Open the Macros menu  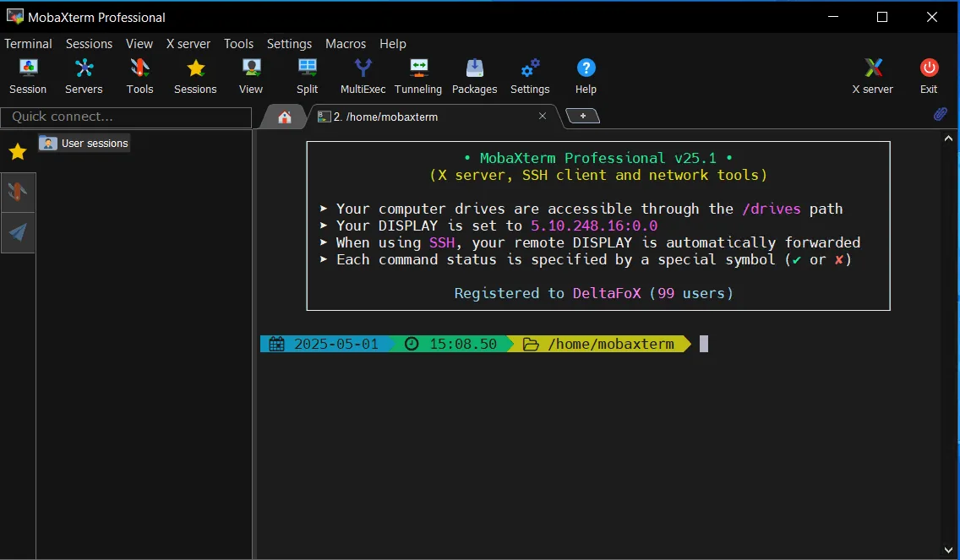(346, 43)
